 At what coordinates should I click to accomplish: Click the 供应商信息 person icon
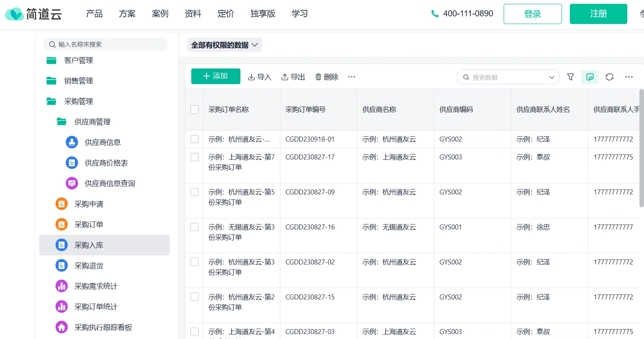72,142
